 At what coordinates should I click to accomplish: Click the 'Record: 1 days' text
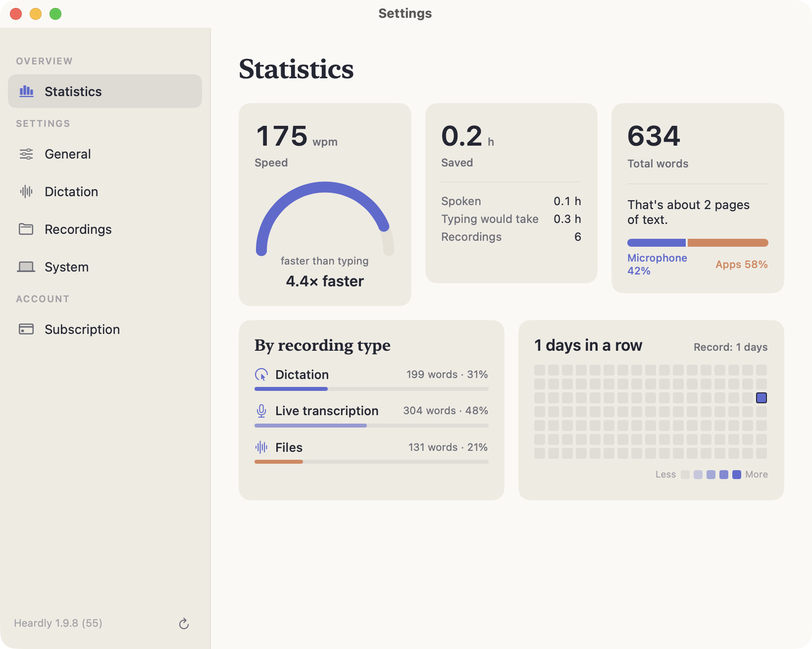tap(731, 347)
